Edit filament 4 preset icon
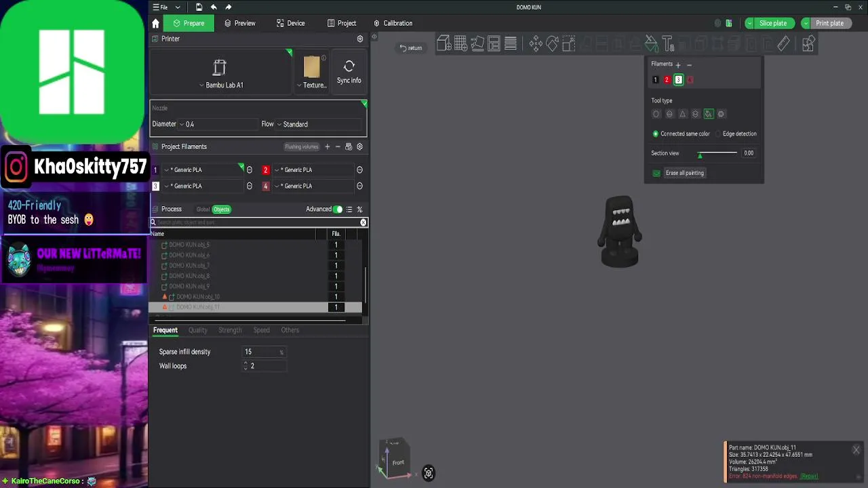This screenshot has height=488, width=868. coord(359,186)
